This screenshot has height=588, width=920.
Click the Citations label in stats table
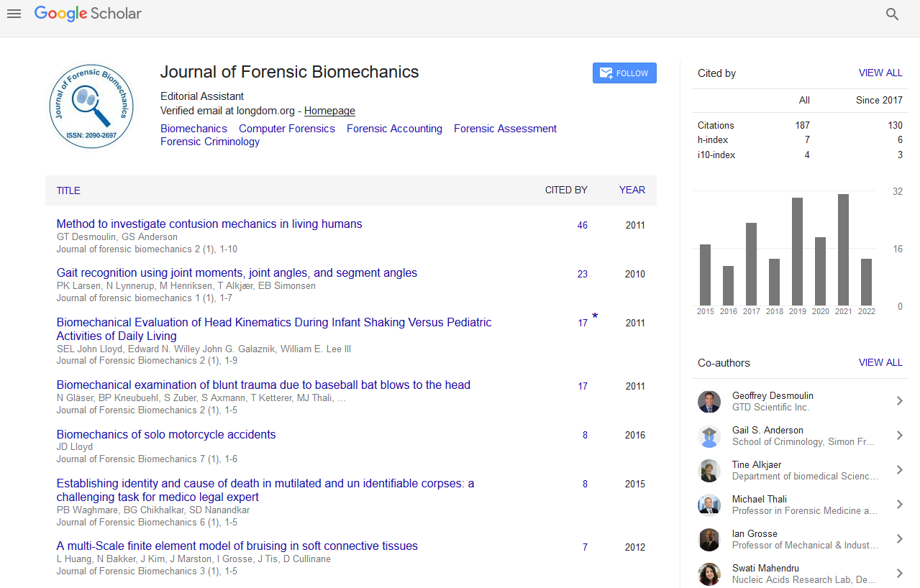coord(716,125)
